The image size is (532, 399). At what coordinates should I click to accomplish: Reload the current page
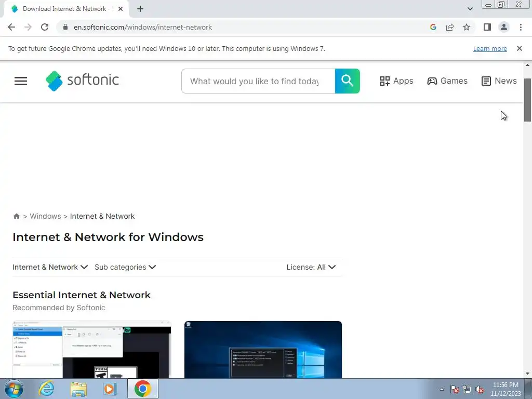point(45,27)
